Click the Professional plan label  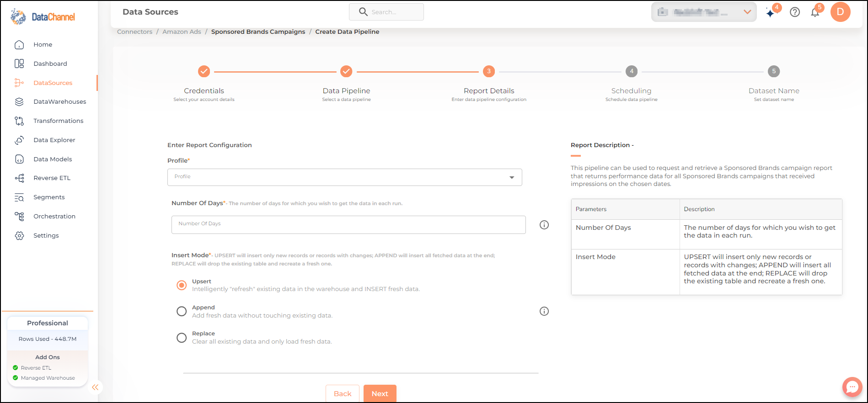point(48,323)
